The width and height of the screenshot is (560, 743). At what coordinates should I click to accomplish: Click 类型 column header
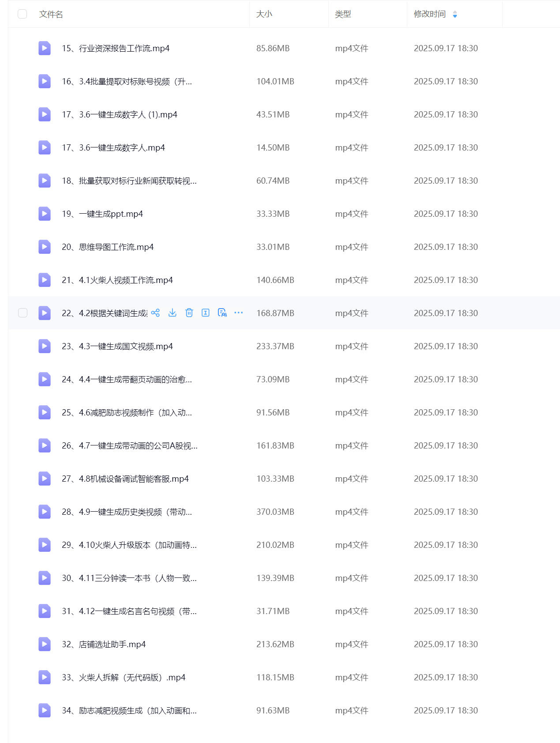[x=343, y=14]
